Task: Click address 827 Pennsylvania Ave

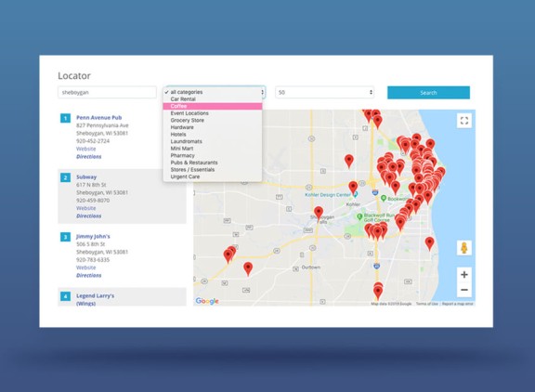Action: click(102, 125)
